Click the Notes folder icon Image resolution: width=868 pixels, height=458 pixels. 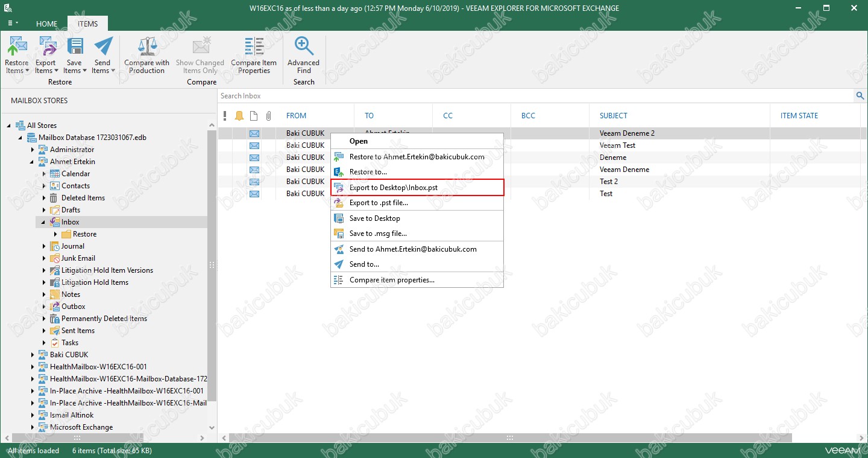pos(55,294)
